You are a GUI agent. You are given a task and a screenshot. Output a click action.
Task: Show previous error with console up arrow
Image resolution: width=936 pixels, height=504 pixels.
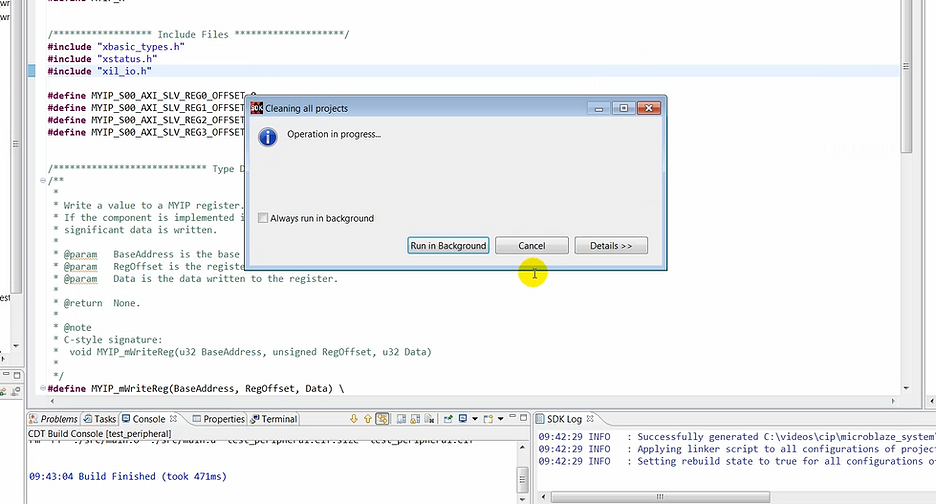[x=368, y=419]
